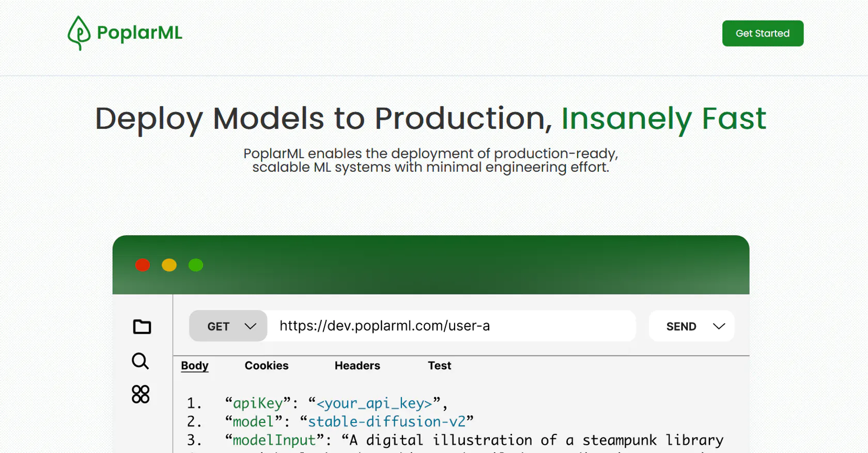This screenshot has height=453, width=868.
Task: Go to the Test tab
Action: pos(439,366)
